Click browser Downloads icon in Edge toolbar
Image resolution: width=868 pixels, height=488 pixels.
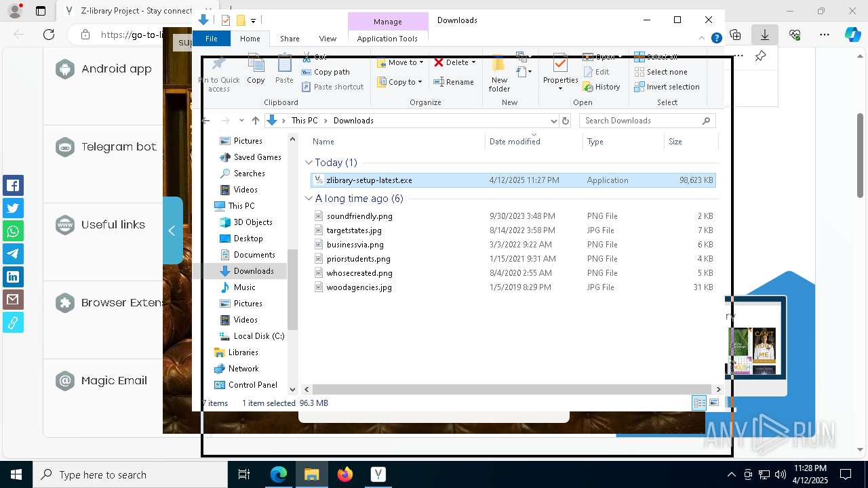point(765,34)
